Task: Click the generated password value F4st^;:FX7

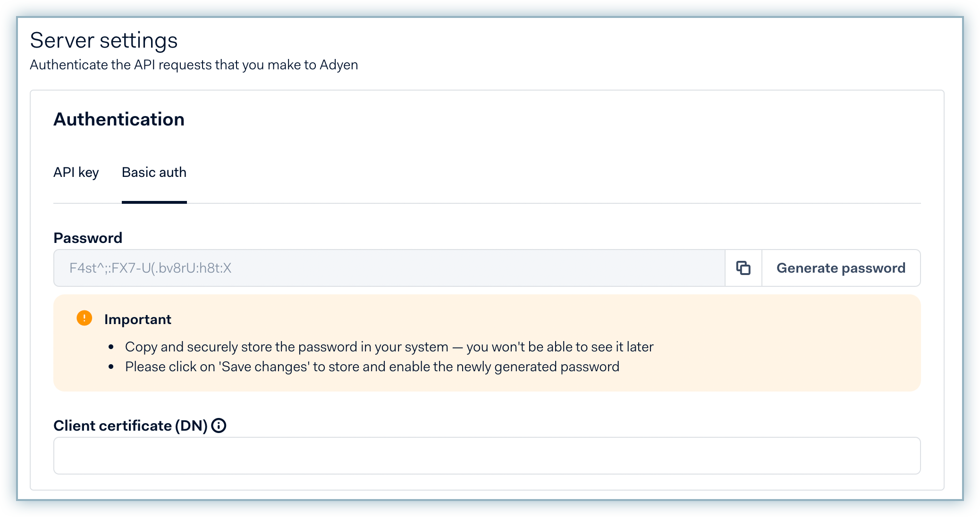Action: click(x=150, y=268)
